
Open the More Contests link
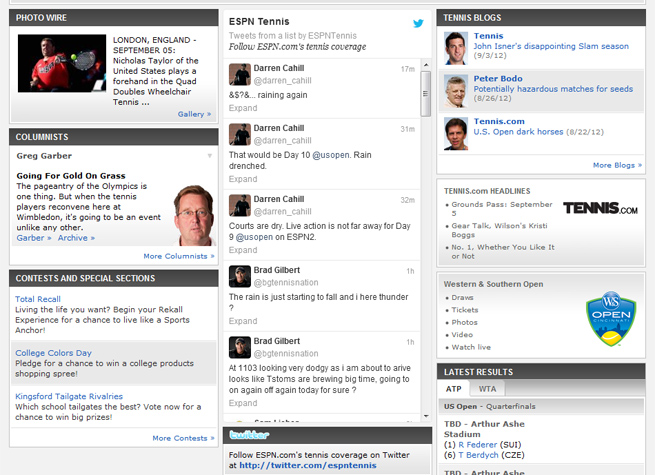tap(183, 438)
